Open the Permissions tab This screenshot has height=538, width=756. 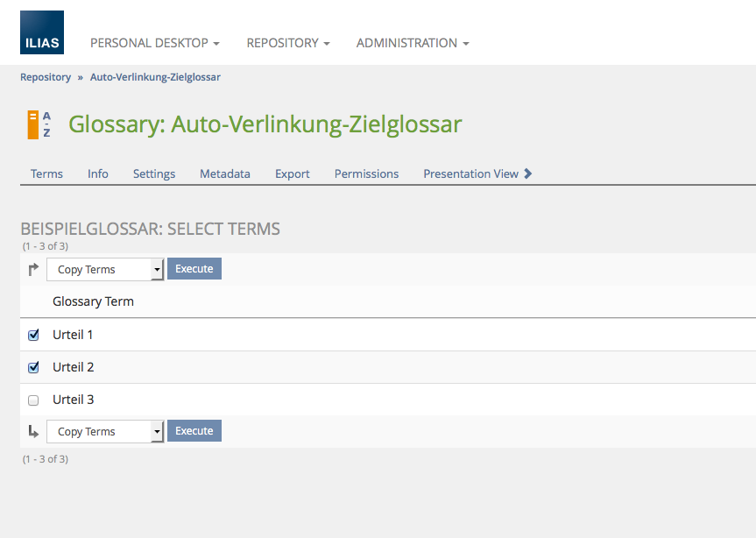[366, 173]
